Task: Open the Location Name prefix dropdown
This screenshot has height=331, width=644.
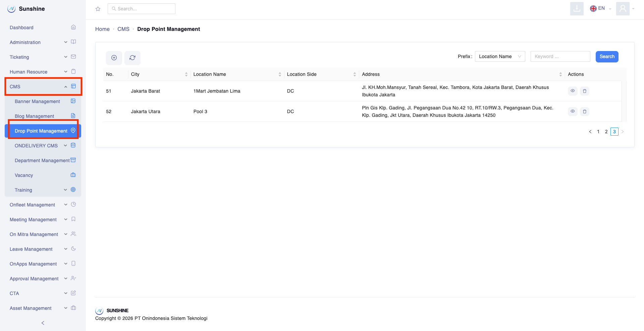Action: [500, 56]
